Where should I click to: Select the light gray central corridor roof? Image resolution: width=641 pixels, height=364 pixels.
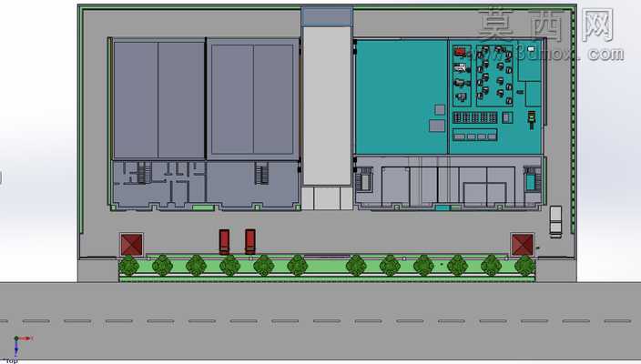tap(327, 106)
